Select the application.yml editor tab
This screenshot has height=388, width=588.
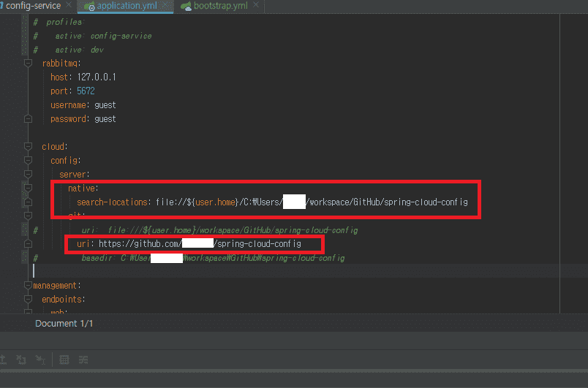(127, 6)
